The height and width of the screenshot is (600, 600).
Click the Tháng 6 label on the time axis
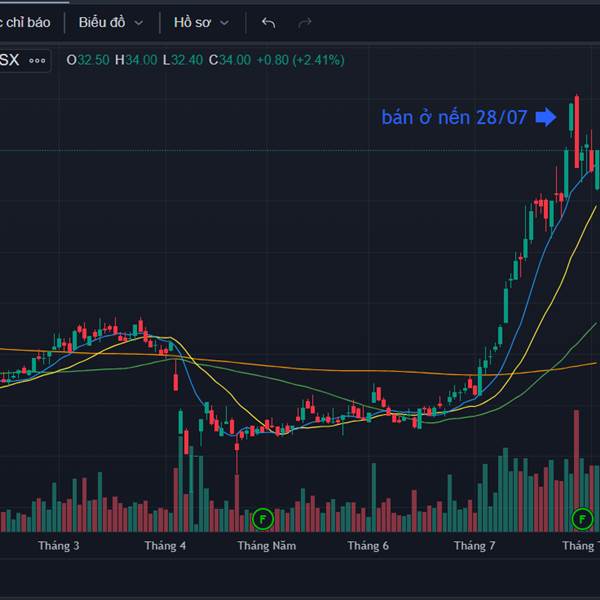368,546
